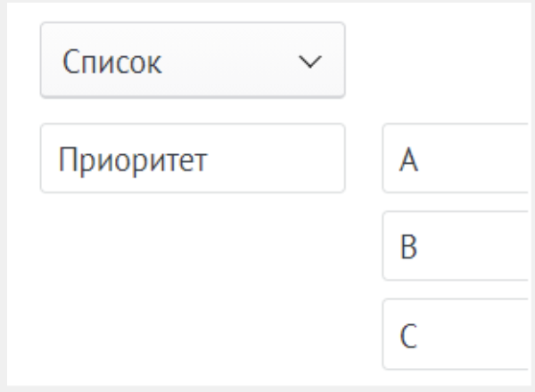Activate the bottom option field with C
The height and width of the screenshot is (392, 535).
pyautogui.click(x=455, y=334)
